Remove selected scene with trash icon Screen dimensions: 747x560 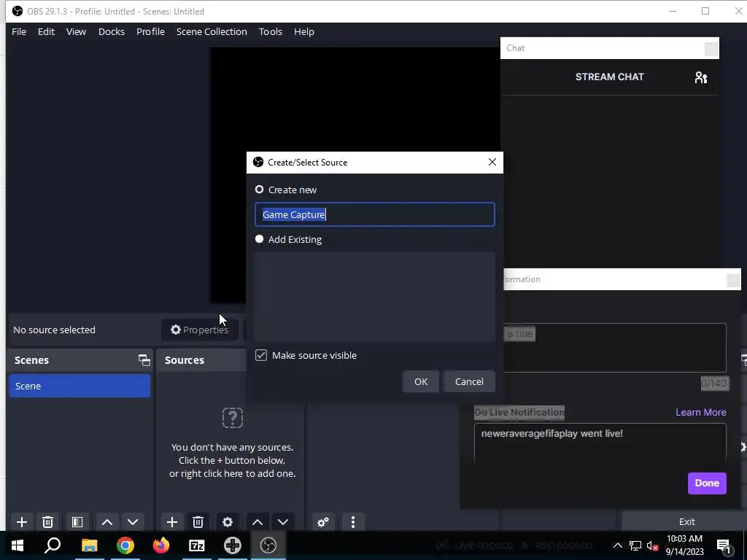tap(47, 522)
